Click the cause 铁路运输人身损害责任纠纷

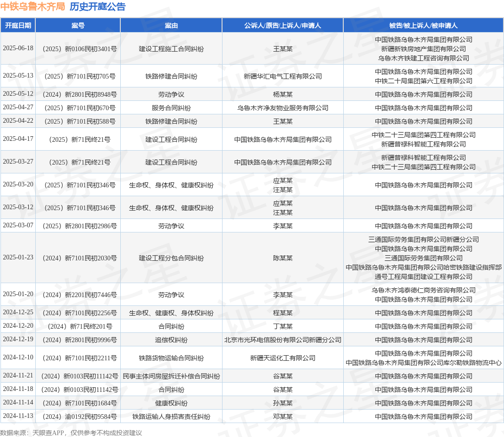[171, 417]
